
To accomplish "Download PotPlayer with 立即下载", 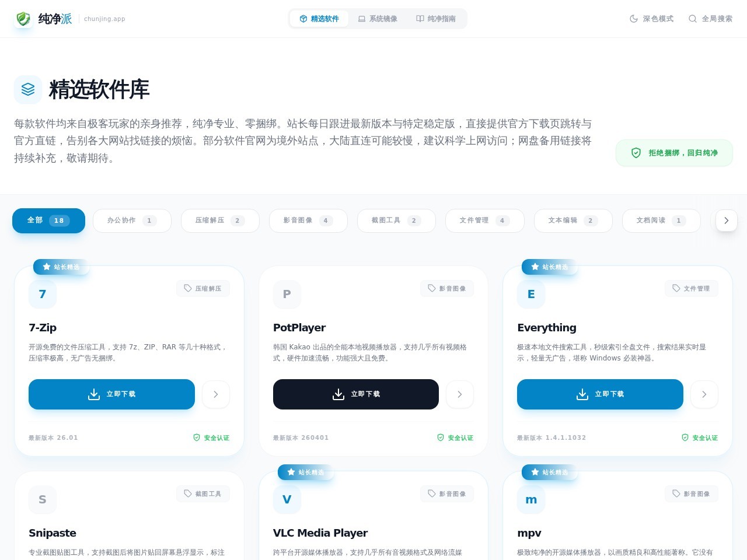I will click(356, 394).
